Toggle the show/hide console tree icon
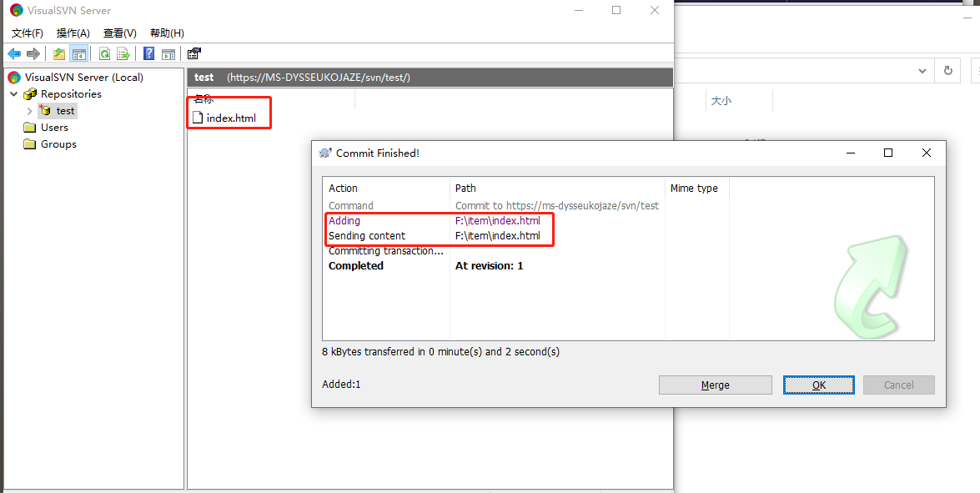The image size is (980, 493). [79, 54]
